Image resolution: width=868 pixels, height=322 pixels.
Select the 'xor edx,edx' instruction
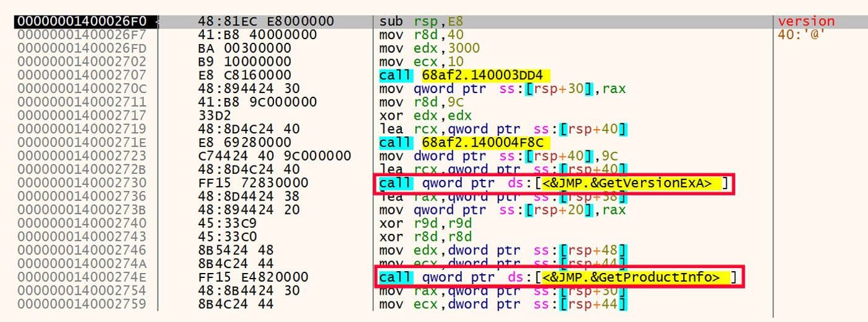425,115
